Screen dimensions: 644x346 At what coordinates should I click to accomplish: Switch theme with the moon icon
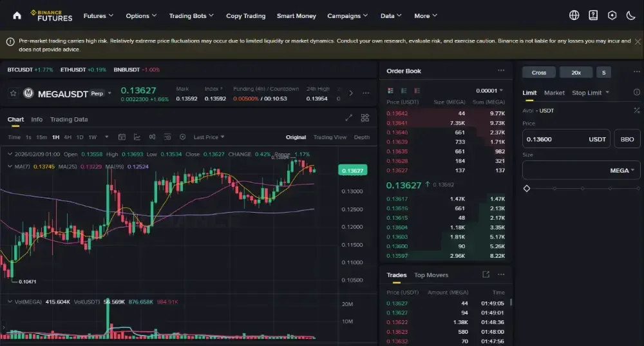click(631, 15)
